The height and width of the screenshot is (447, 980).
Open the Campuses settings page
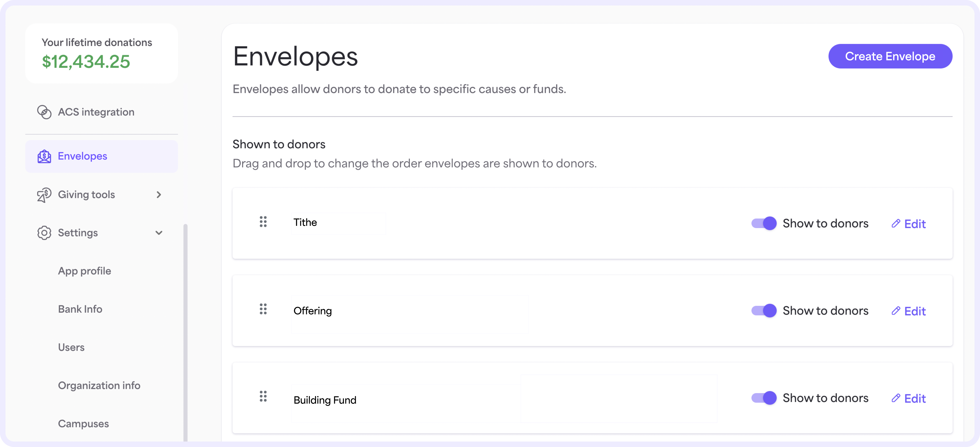(83, 424)
